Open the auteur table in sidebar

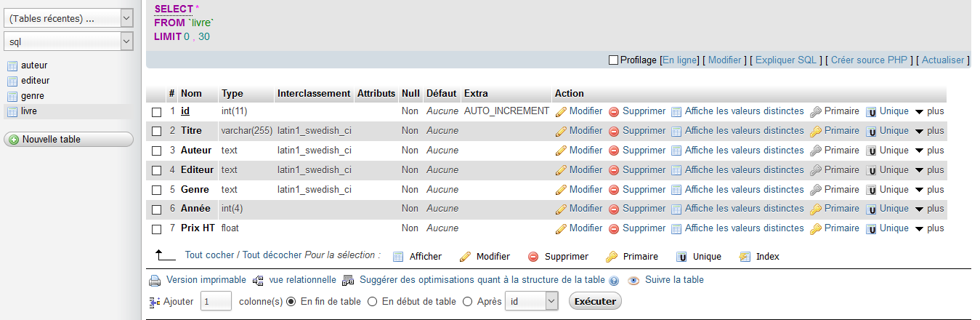pyautogui.click(x=34, y=65)
